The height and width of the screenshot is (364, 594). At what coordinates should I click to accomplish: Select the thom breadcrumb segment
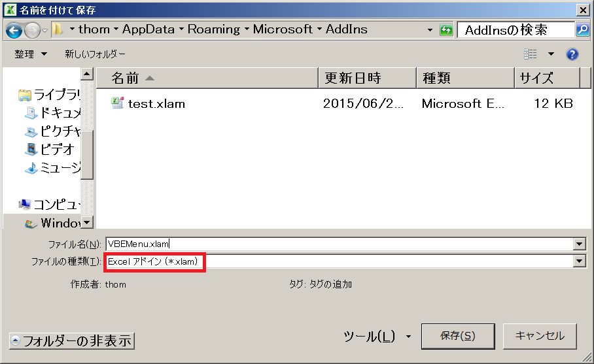coord(94,29)
